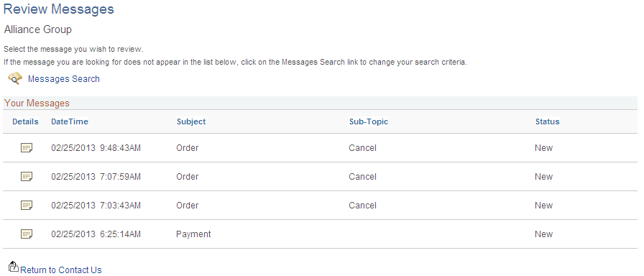
Task: Click Cancel sub-topic in the 7:07:59AM row
Action: 363,177
